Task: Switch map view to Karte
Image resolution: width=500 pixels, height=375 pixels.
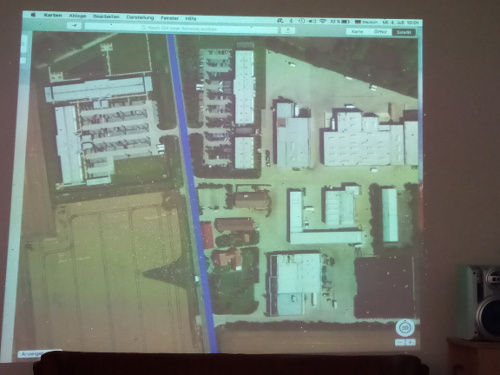Action: pos(357,32)
